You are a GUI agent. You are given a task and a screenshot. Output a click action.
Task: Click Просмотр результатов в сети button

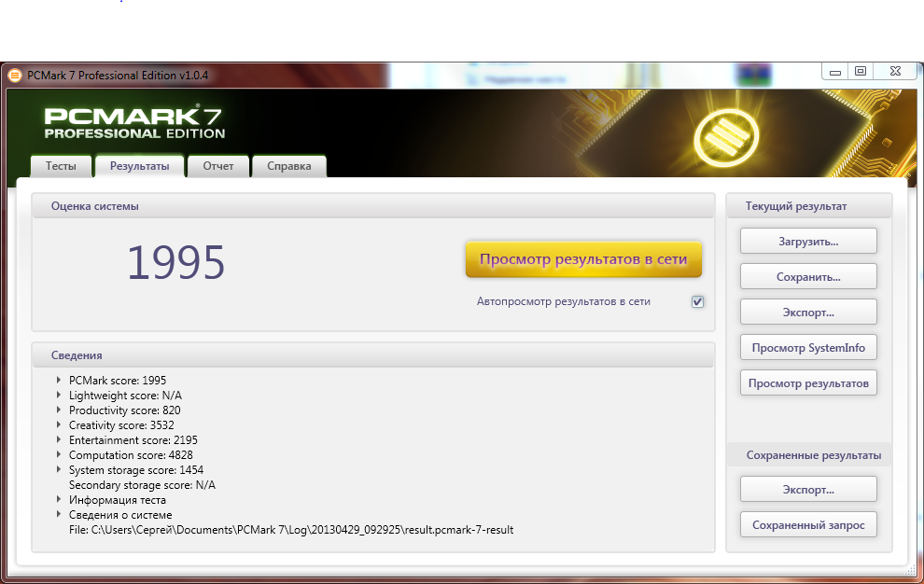tap(583, 259)
